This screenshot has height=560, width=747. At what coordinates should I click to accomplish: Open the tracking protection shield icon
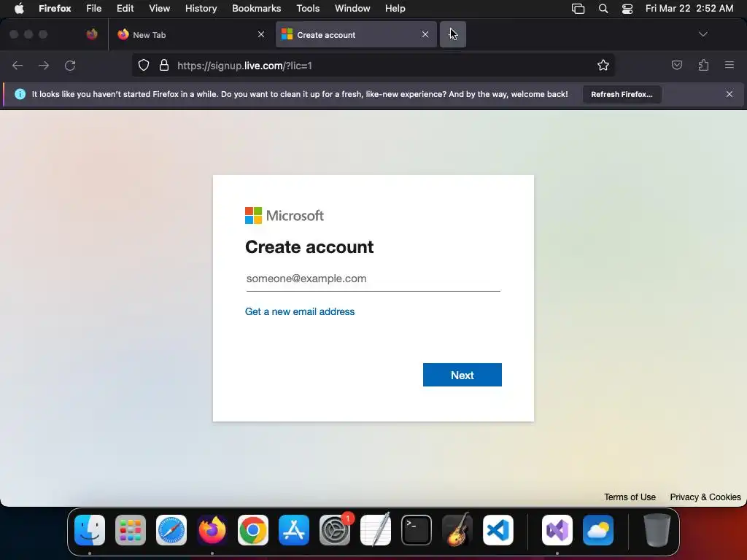pos(144,65)
